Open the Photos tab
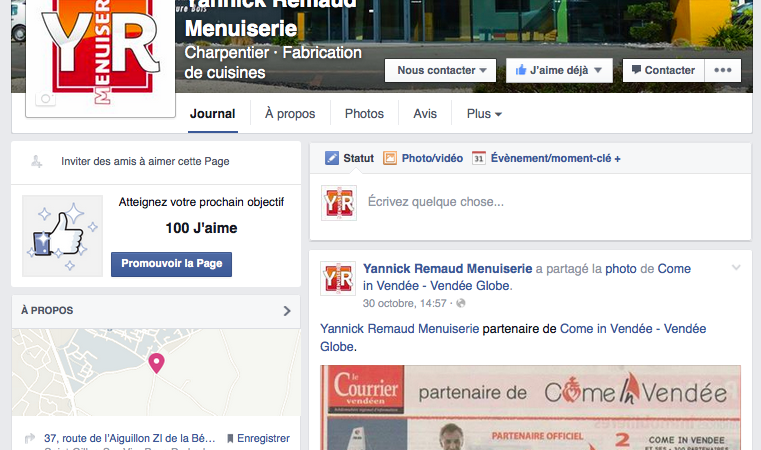The image size is (761, 450). tap(364, 114)
